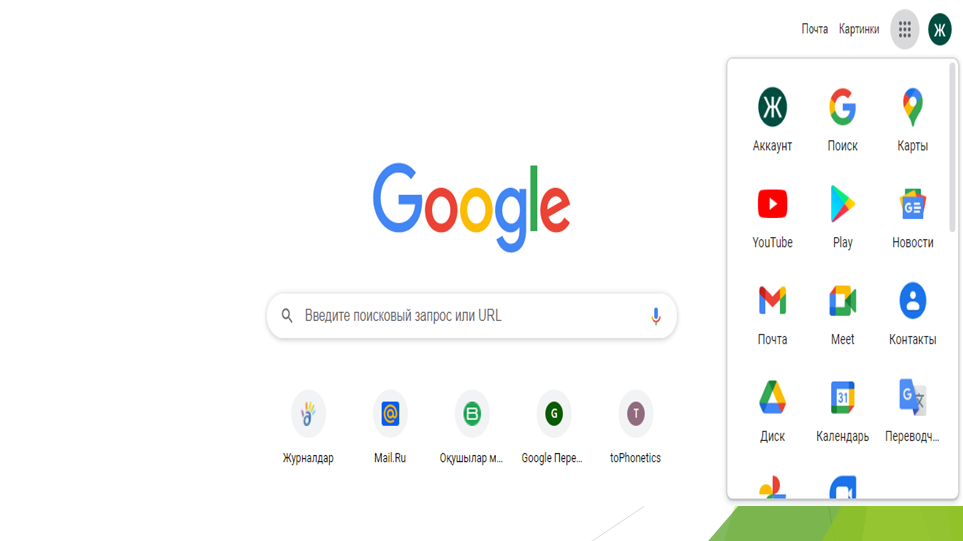Screen dimensions: 963x541
Task: Open the profile avatar in top corner
Action: (x=940, y=29)
